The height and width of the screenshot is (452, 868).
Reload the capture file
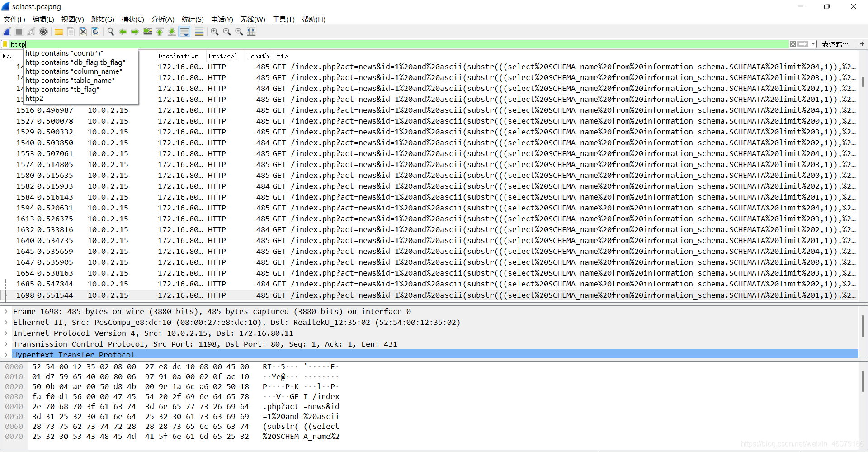[95, 32]
